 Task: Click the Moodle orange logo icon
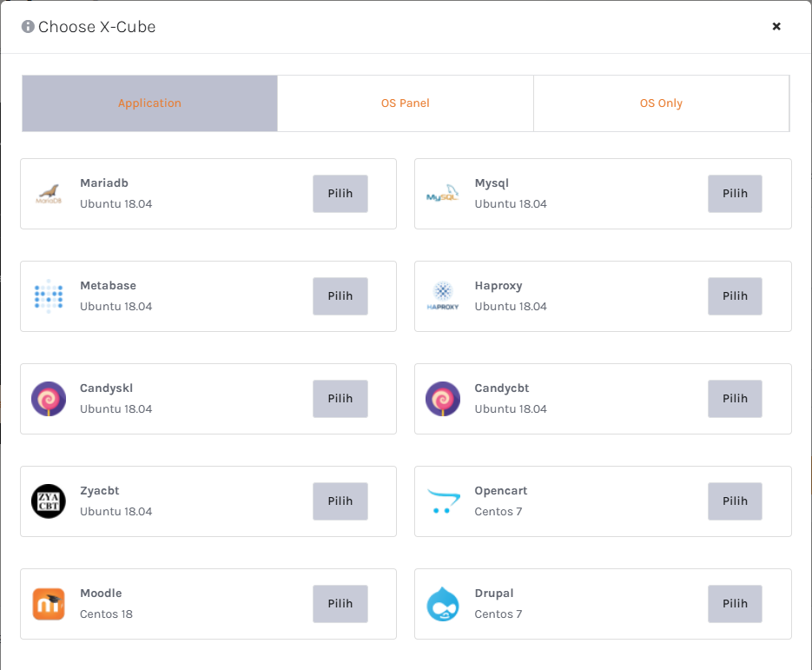(x=49, y=604)
